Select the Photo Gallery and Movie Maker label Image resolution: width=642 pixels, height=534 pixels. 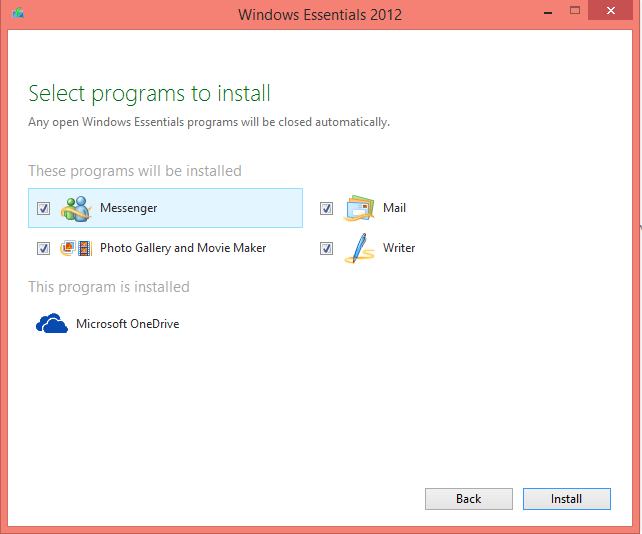click(x=183, y=248)
